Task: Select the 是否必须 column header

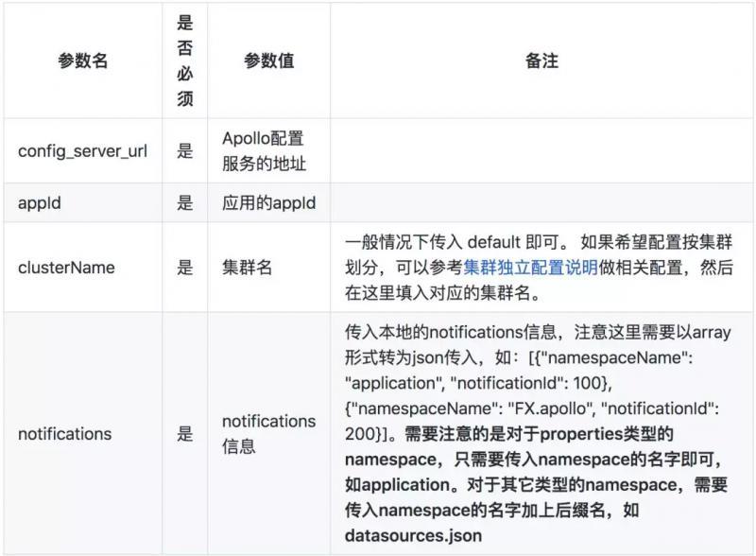Action: pos(180,60)
